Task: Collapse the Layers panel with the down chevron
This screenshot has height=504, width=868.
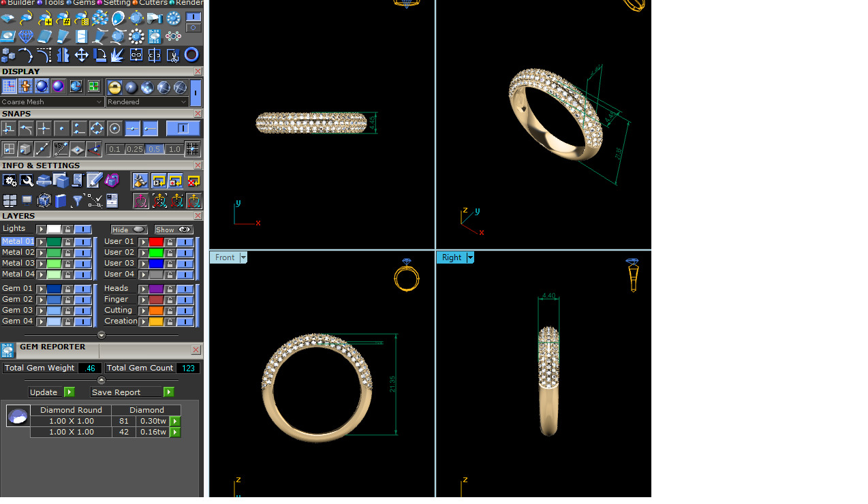Action: (x=102, y=335)
